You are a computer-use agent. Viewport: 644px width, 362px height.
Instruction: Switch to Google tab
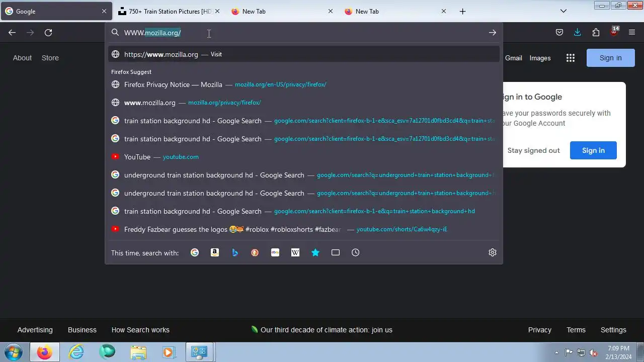56,11
